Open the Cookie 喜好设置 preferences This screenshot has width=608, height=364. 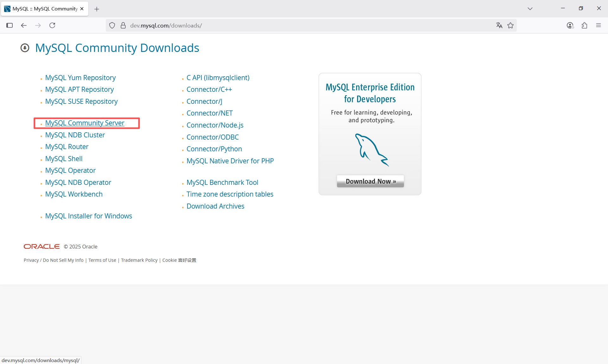[x=179, y=260]
